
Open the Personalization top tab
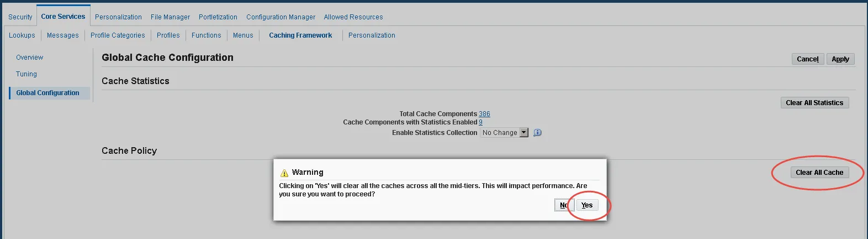point(118,17)
